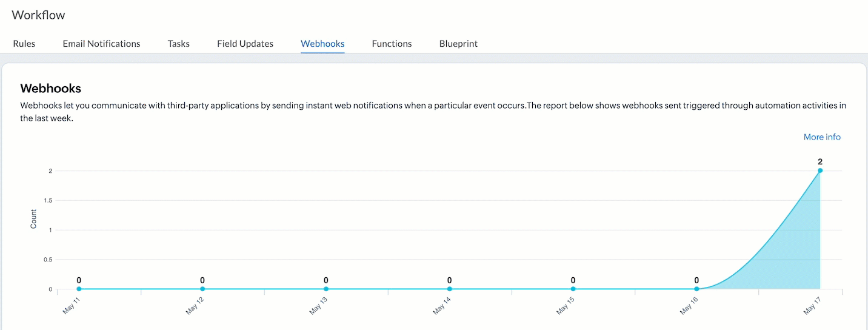Screen dimensions: 868x330
Task: Pick the May 14 data point dot
Action: pyautogui.click(x=450, y=289)
